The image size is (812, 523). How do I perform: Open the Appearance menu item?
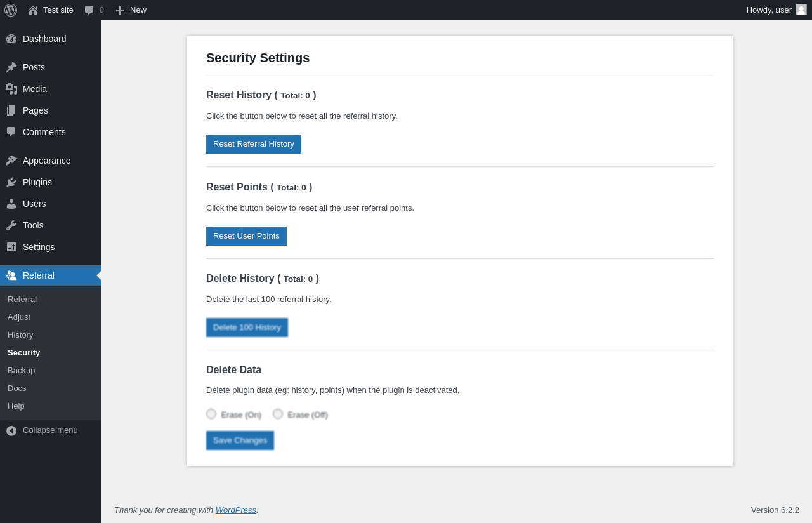click(51, 161)
